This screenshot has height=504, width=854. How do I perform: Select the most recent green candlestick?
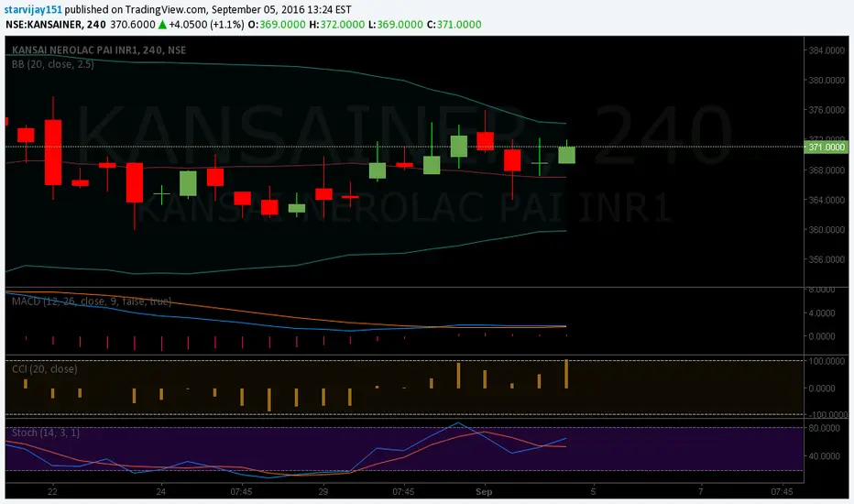coord(566,154)
